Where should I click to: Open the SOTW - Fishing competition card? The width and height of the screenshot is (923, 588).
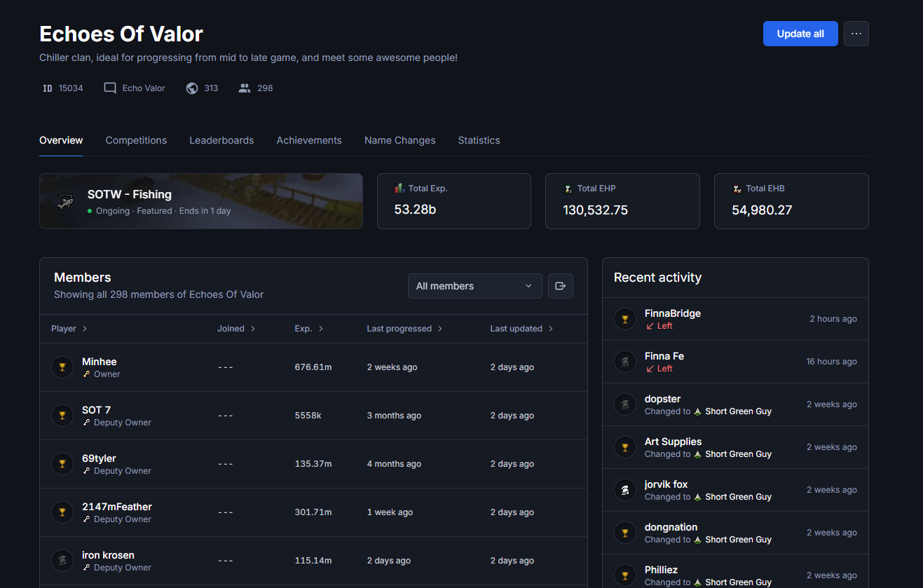pos(201,201)
